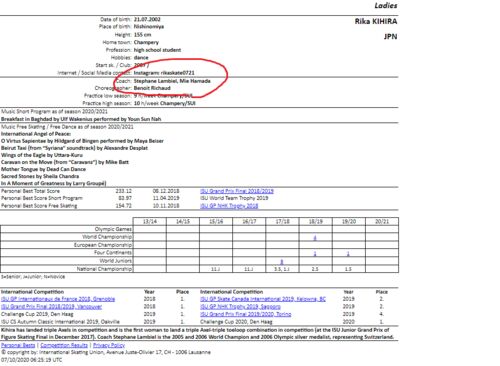Select free skating best score 154.72
Viewport: 500px width, 366px height.
(x=124, y=206)
